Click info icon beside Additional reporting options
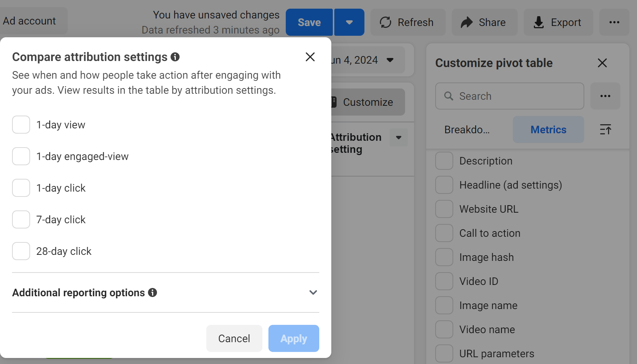The width and height of the screenshot is (637, 364). [152, 292]
